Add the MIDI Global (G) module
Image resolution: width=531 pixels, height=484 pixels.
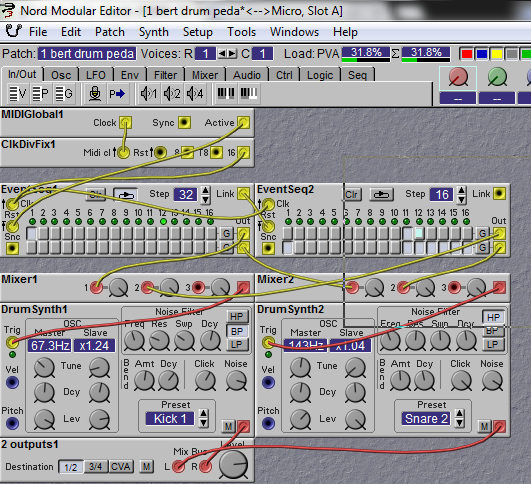click(63, 93)
